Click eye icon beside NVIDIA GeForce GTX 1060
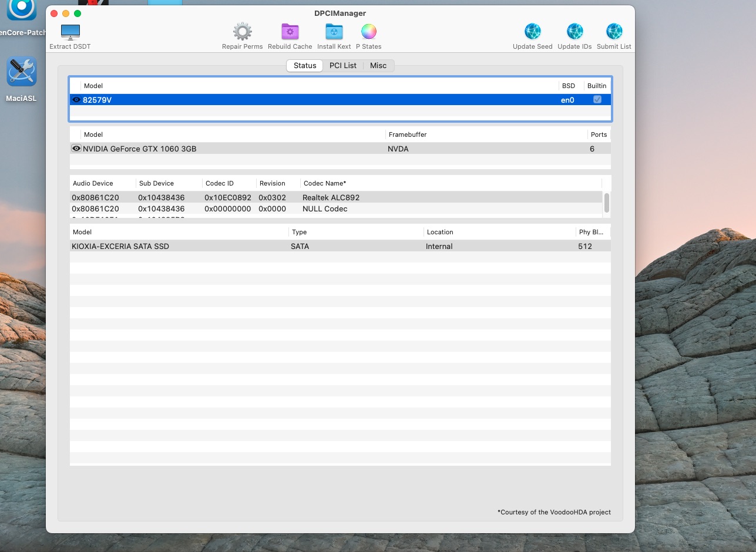 tap(76, 149)
